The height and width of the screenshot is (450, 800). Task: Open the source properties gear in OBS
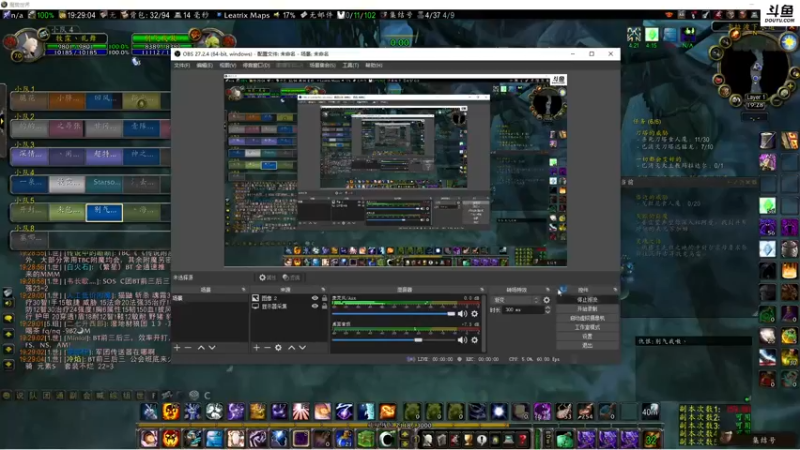pyautogui.click(x=267, y=278)
